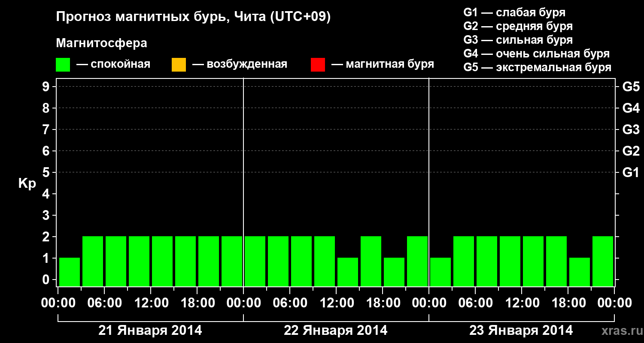Click the 12:00–15:00 bar on 22 Января
The height and width of the screenshot is (343, 644).
click(348, 272)
